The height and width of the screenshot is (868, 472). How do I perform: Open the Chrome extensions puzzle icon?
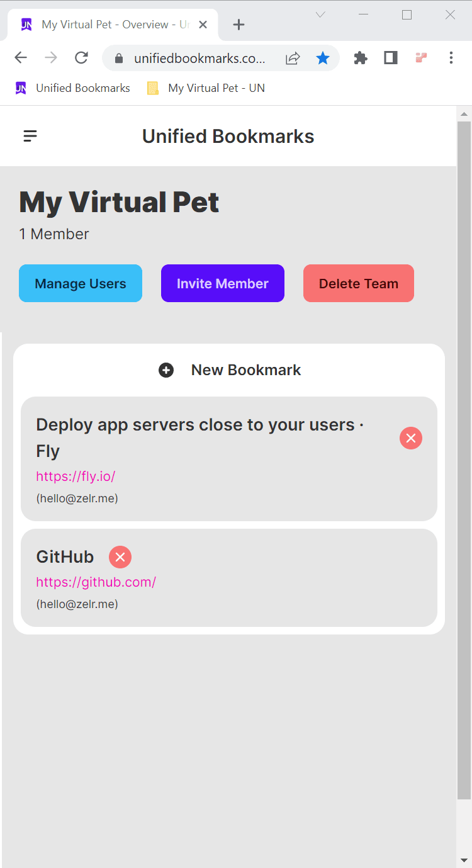361,59
